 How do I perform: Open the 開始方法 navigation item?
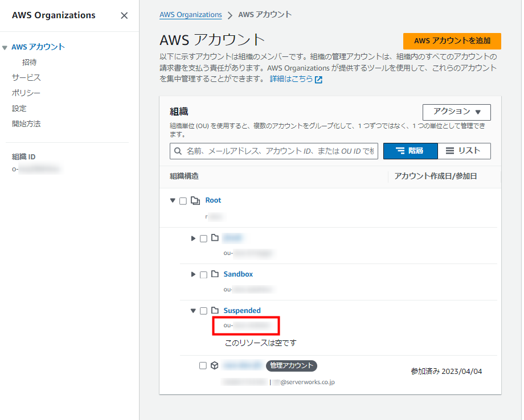[x=26, y=123]
